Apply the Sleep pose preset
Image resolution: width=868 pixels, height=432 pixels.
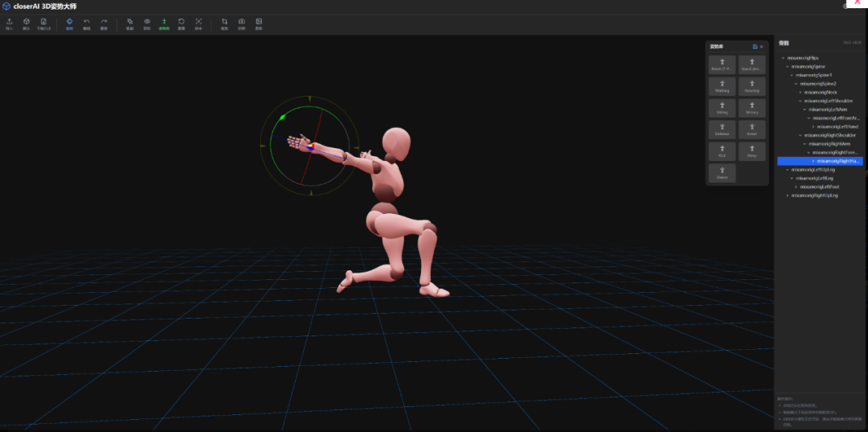751,151
